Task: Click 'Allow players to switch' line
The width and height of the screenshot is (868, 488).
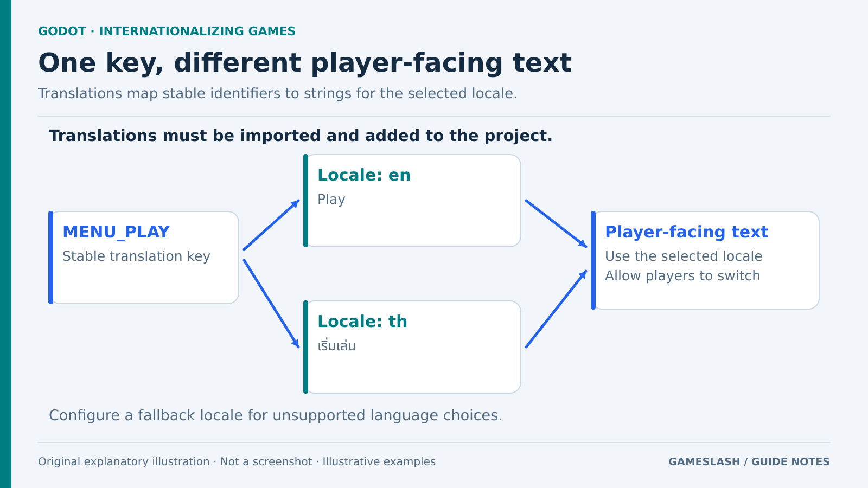Action: (682, 276)
